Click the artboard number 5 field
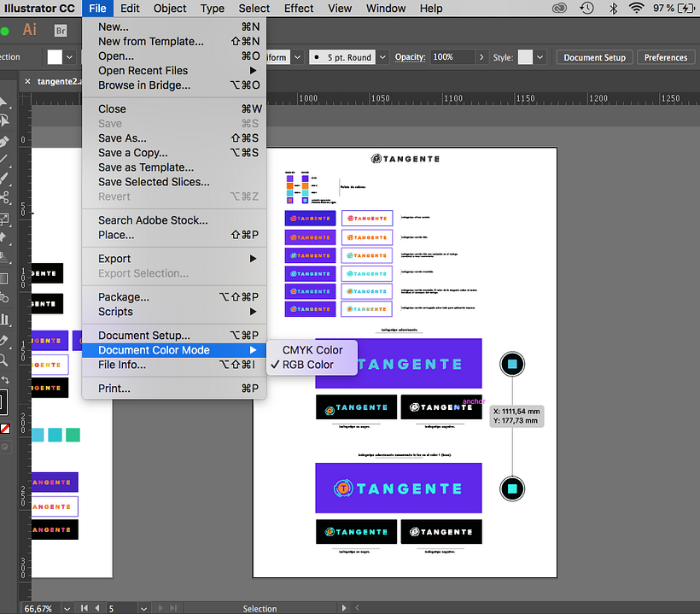Viewport: 700px width, 614px height. click(121, 608)
